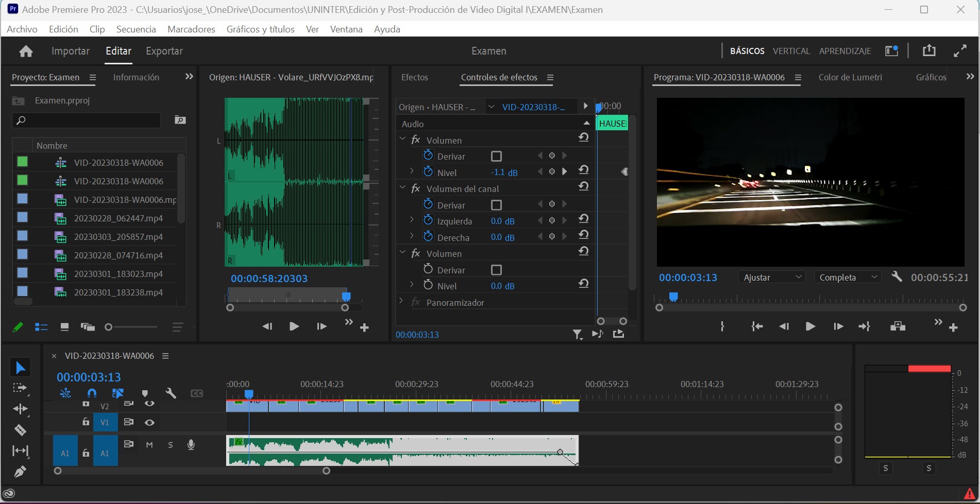Collapse the Volumen del canal effect
This screenshot has height=504, width=980.
[x=402, y=188]
